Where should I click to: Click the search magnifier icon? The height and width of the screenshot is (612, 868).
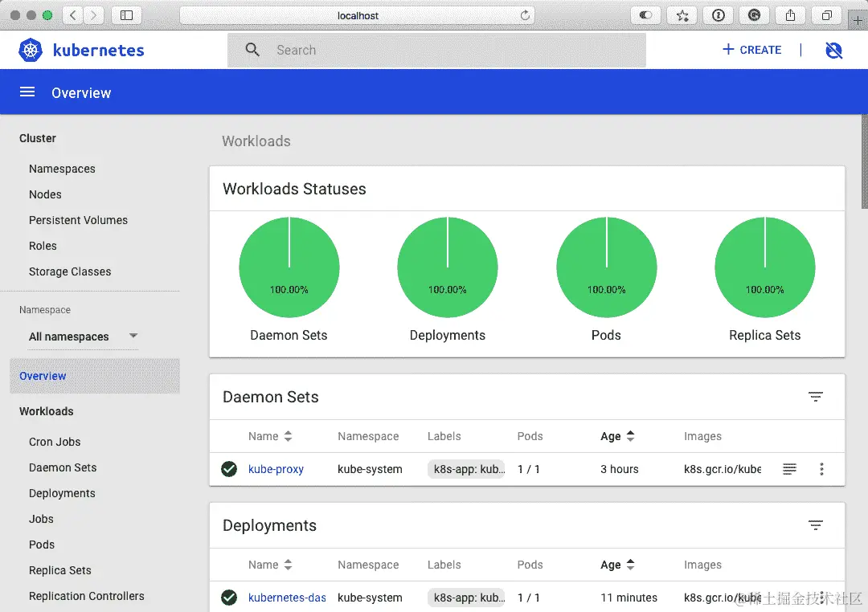tap(252, 50)
